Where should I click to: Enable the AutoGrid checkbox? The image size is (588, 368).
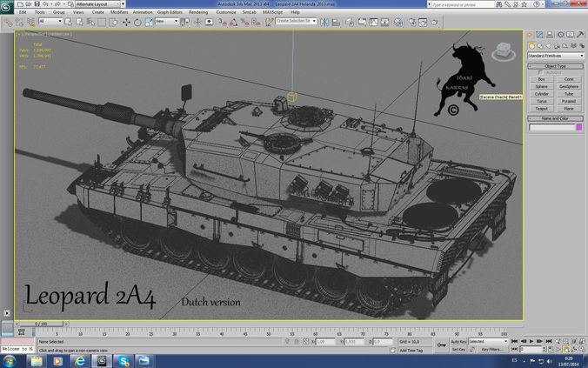pyautogui.click(x=541, y=72)
